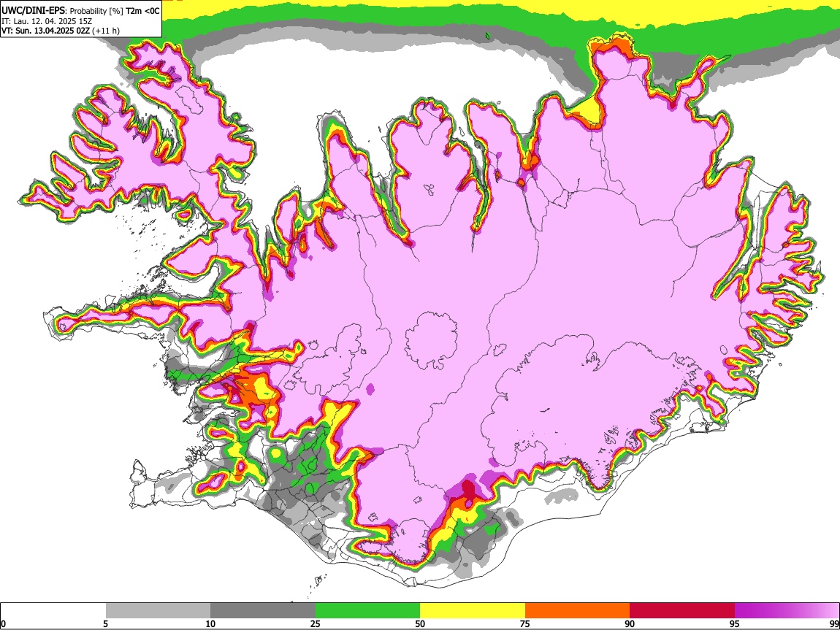
Task: Click the '(+11 h)' forecast offset text
Action: pyautogui.click(x=105, y=31)
